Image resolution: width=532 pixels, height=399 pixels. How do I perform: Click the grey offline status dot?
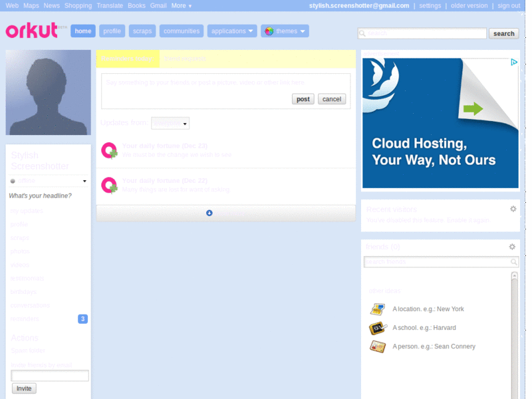tap(13, 181)
